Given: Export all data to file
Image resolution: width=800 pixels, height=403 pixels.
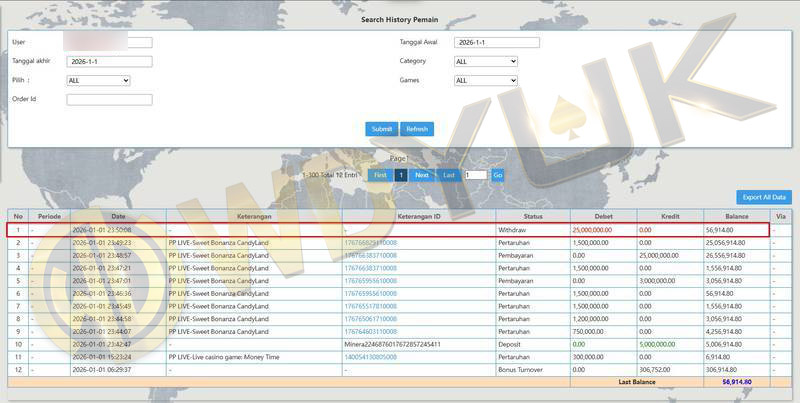Looking at the screenshot, I should pyautogui.click(x=763, y=198).
